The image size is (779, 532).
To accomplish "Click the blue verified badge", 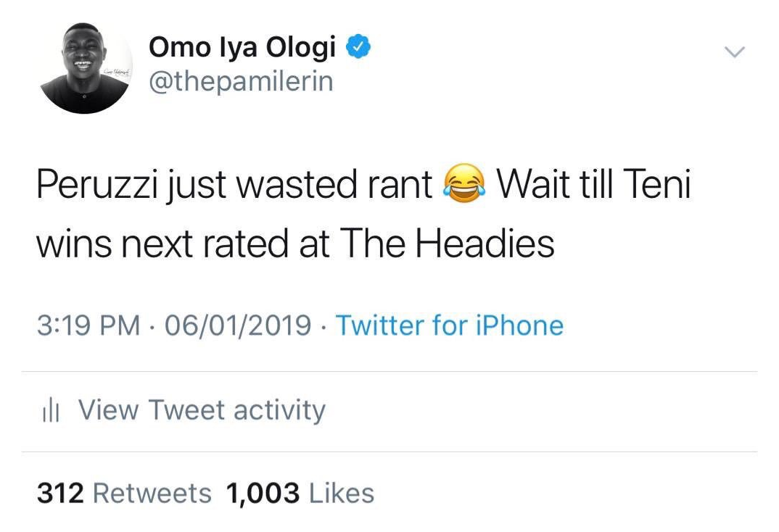I will [358, 48].
